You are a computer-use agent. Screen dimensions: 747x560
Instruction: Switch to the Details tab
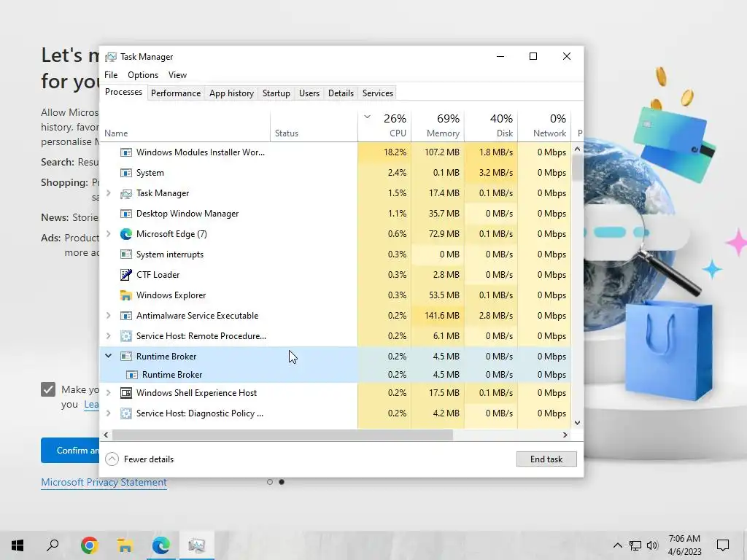(x=341, y=93)
